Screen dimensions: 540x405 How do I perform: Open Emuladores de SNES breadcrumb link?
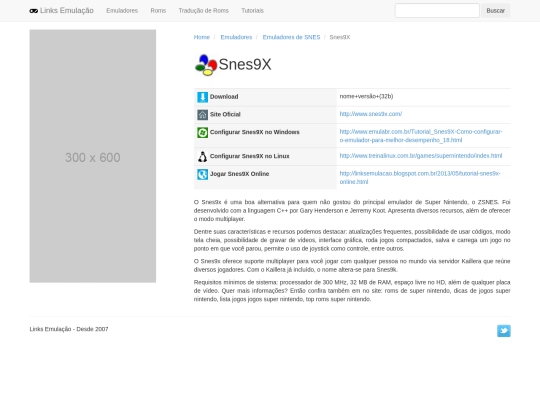click(291, 37)
